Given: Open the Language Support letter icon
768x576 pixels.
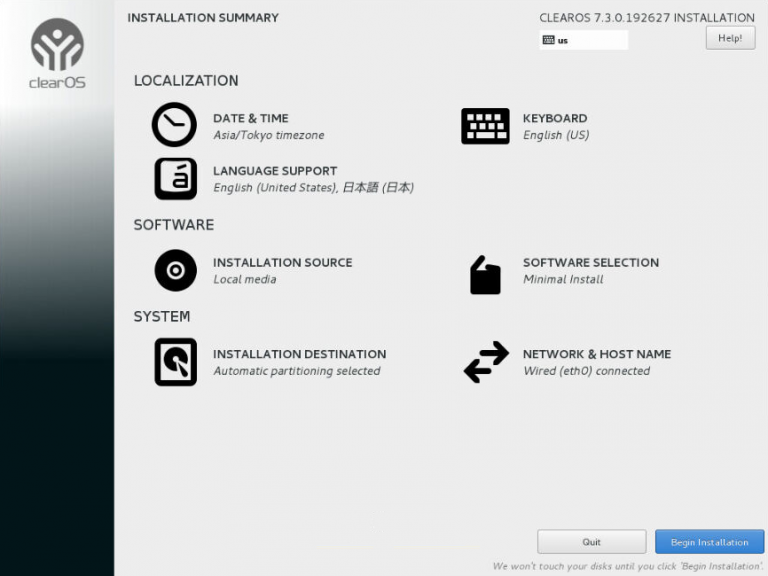Looking at the screenshot, I should coord(175,179).
